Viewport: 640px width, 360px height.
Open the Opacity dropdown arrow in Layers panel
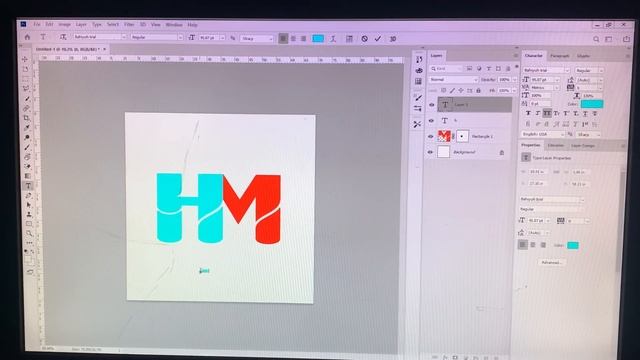(514, 80)
